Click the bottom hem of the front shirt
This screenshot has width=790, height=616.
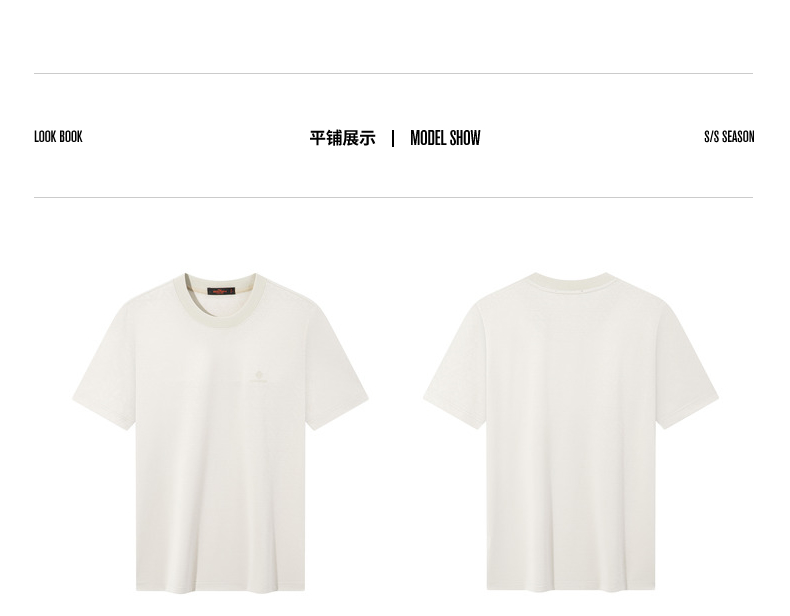click(220, 588)
